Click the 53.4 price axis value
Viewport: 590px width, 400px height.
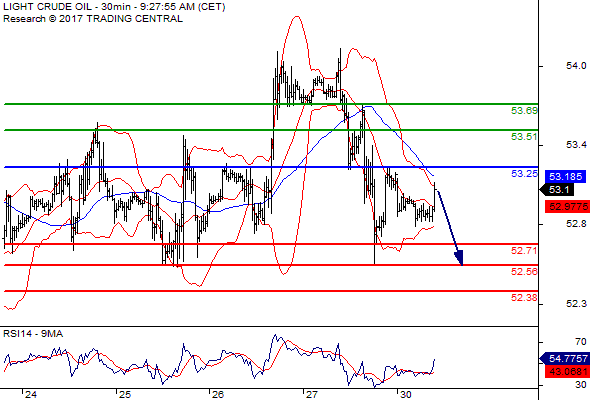pos(576,145)
